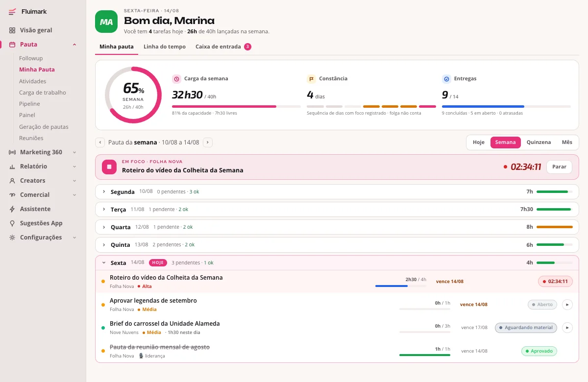Click the Constância streak segments bar
This screenshot has width=588, height=382.
pyautogui.click(x=371, y=106)
